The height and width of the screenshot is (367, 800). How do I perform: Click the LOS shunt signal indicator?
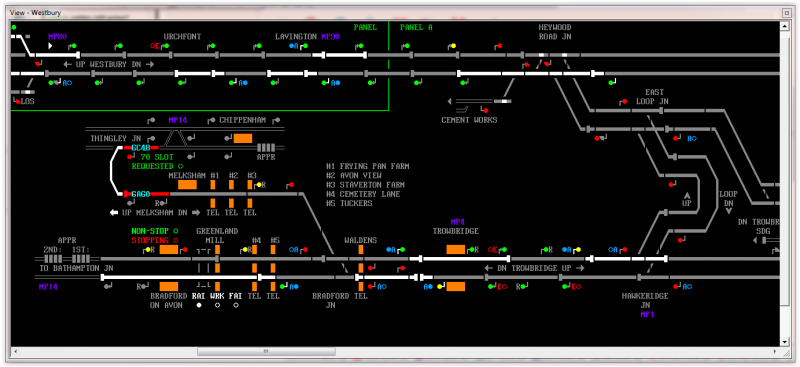pyautogui.click(x=18, y=102)
